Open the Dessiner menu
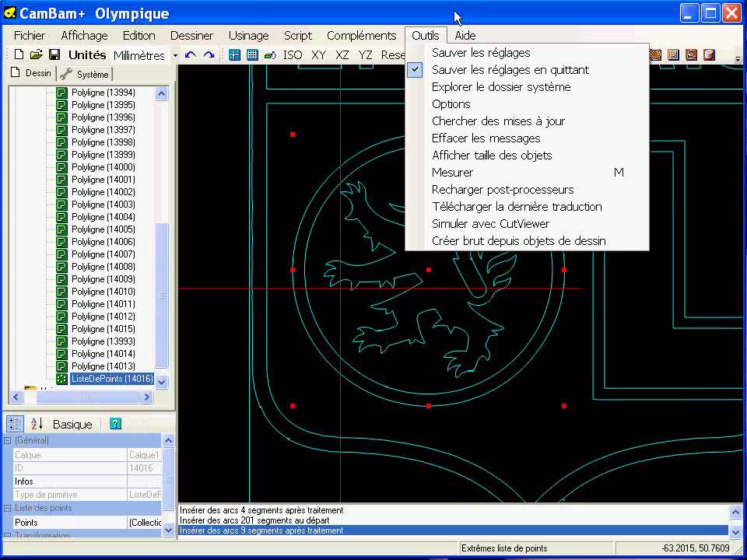Viewport: 747px width, 560px height. (x=191, y=36)
